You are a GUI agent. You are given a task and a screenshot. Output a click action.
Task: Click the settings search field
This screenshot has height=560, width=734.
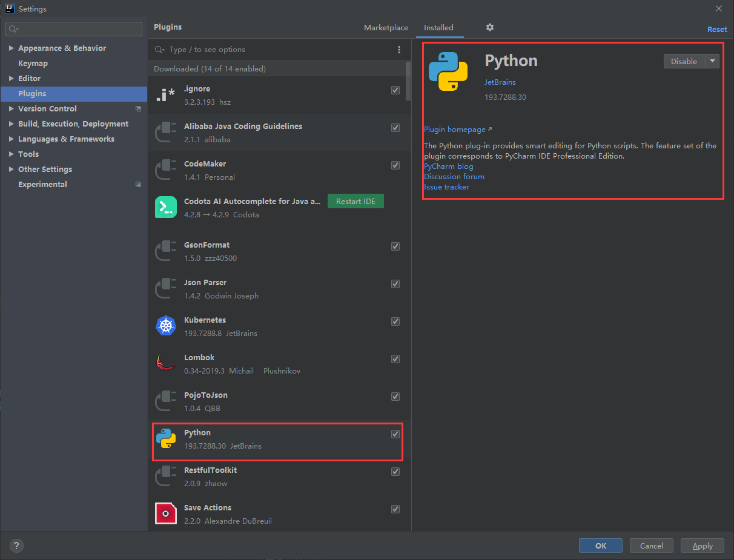(x=74, y=29)
